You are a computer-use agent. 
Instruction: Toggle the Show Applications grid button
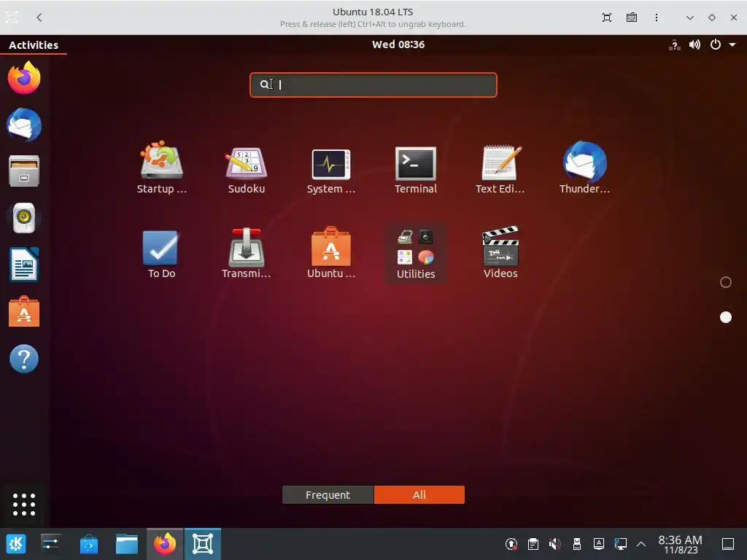(x=24, y=505)
